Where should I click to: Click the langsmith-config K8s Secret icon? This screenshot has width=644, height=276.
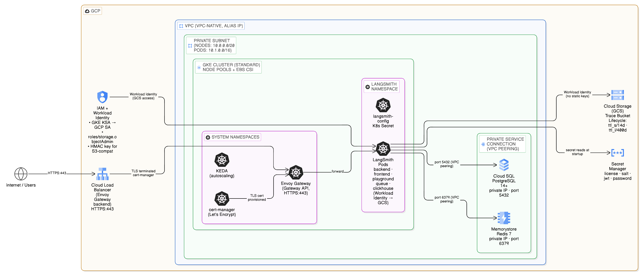pyautogui.click(x=383, y=105)
